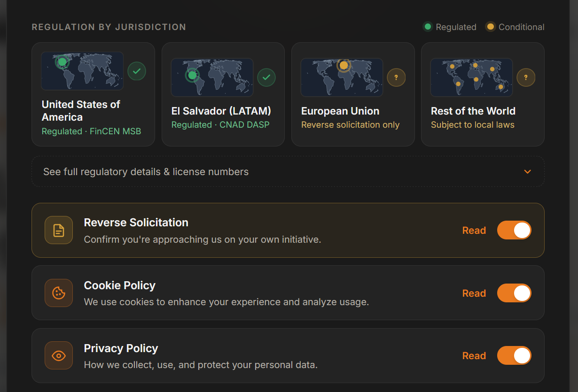
Task: Read the Reverse Solicitation document
Action: (474, 231)
